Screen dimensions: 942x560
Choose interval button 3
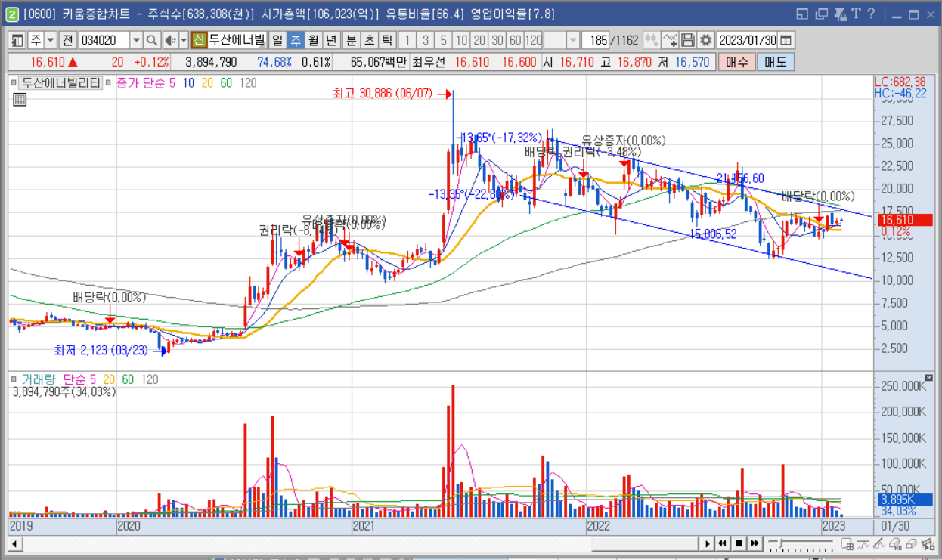(x=425, y=40)
